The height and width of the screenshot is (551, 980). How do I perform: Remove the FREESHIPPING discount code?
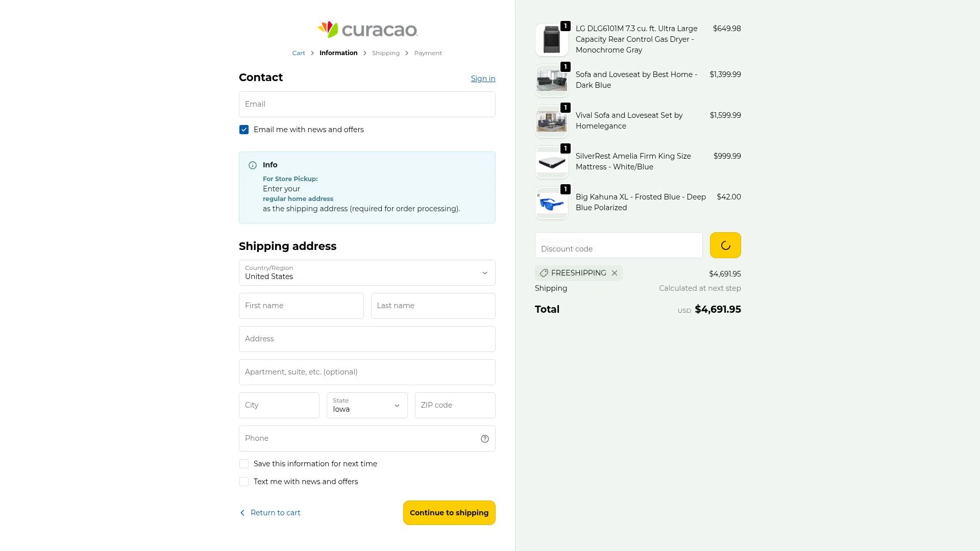[615, 273]
